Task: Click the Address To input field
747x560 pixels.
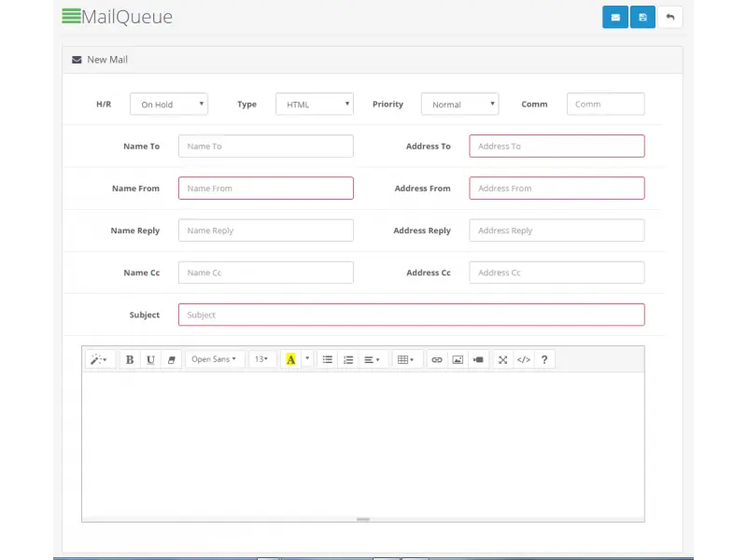Action: click(x=557, y=147)
